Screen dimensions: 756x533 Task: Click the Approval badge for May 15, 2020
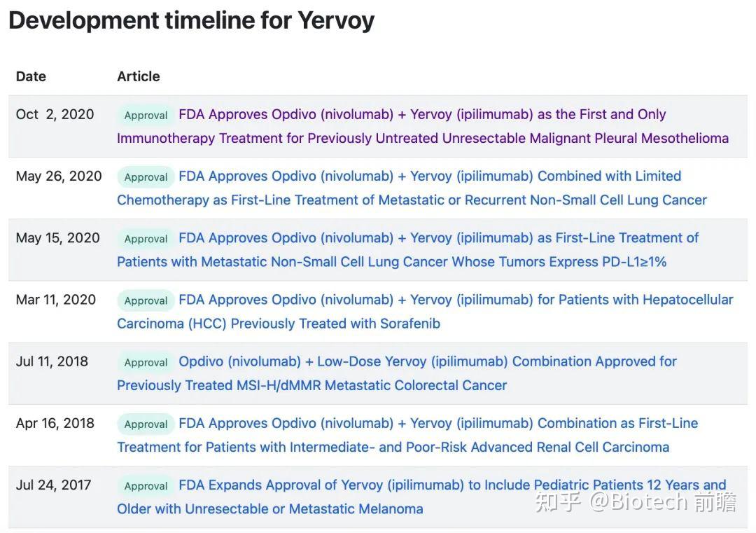click(x=146, y=239)
